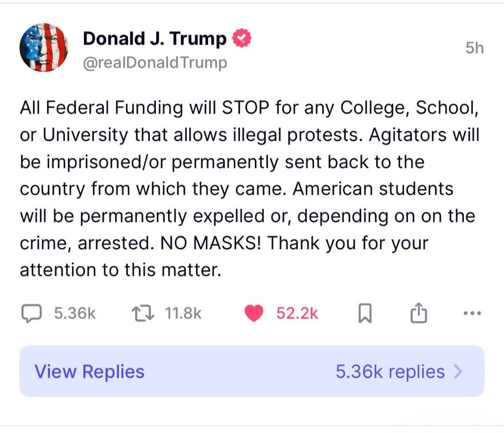
Task: Tap the reply speech bubble icon
Action: (x=31, y=314)
